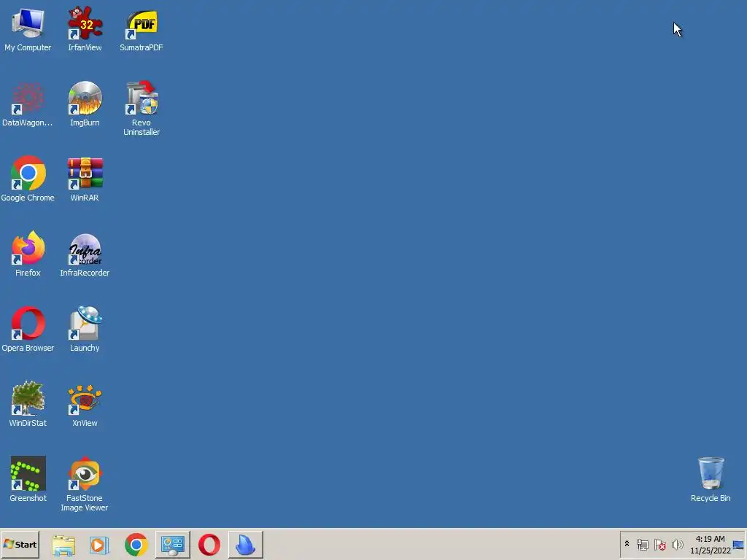This screenshot has height=560, width=747.
Task: Switch to the blue shark-fin taskbar app
Action: [245, 545]
